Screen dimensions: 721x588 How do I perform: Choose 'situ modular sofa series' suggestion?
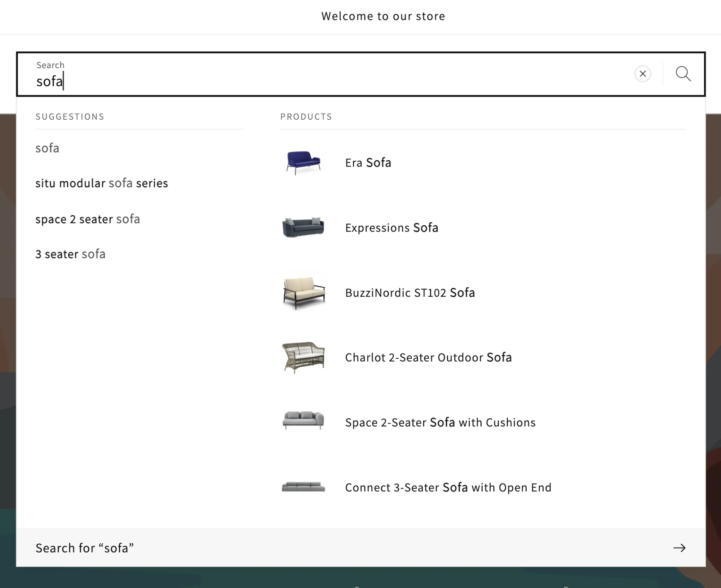(102, 183)
